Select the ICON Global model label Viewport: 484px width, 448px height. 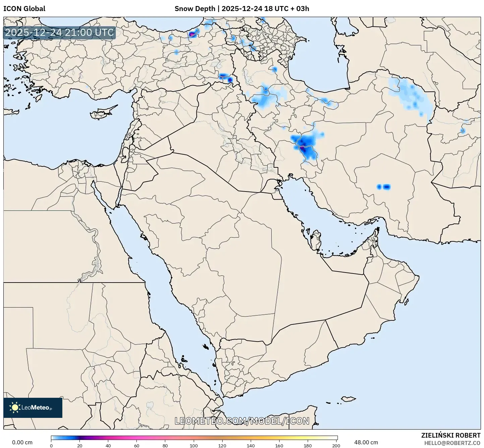(x=24, y=8)
